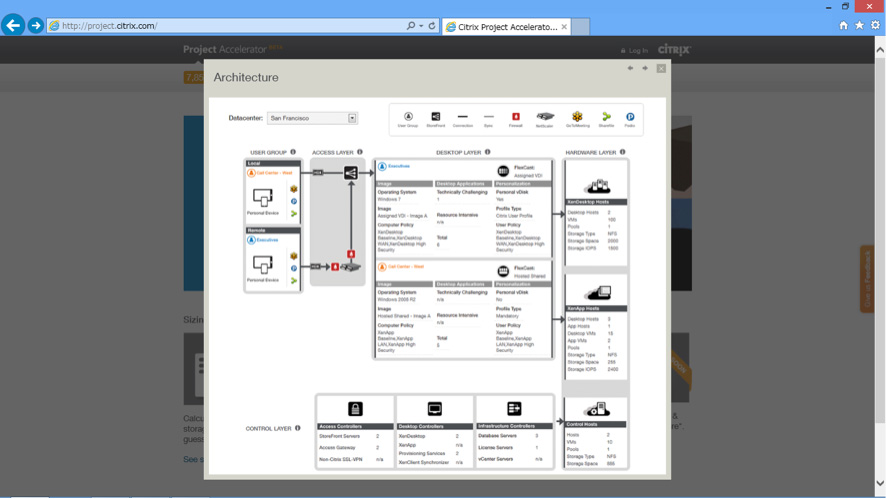Click the Citrix logo in header

pos(674,50)
